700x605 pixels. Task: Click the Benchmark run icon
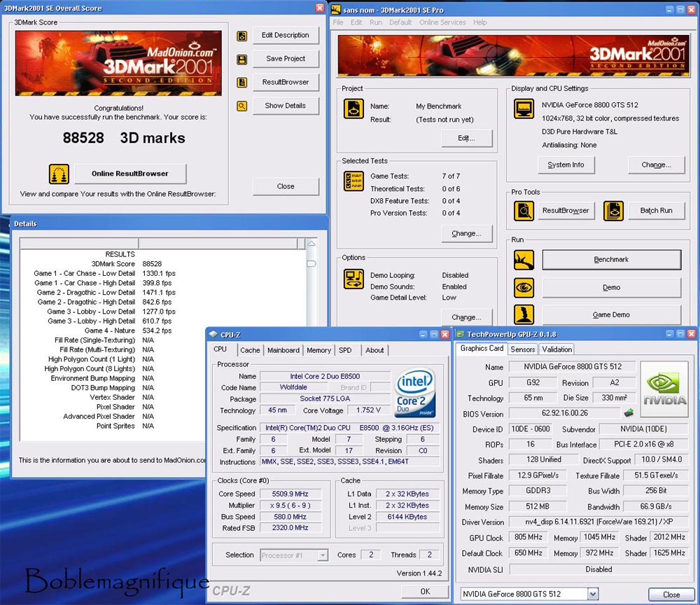click(524, 260)
